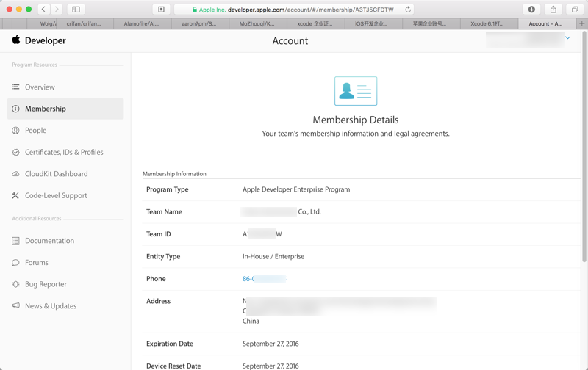Click the Reader view icon in the toolbar
Screen dimensions: 588x370
point(161,10)
